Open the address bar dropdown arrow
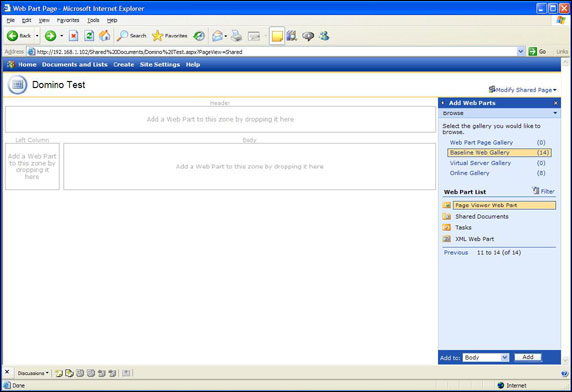This screenshot has width=572, height=392. tap(521, 52)
